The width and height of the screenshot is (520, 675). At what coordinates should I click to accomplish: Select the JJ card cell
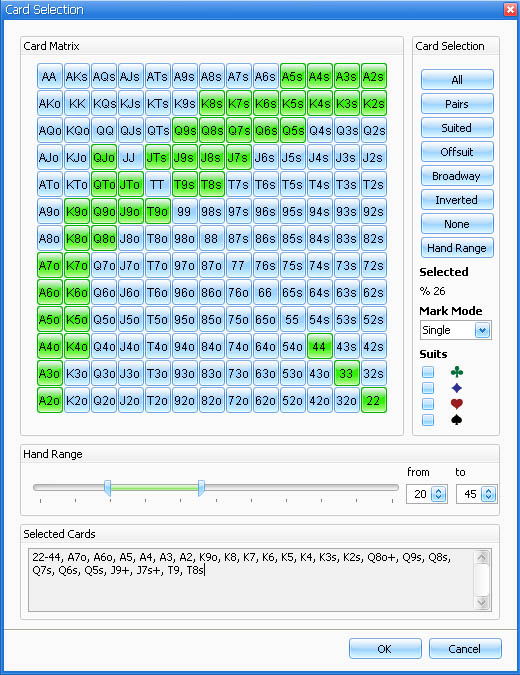pyautogui.click(x=130, y=158)
